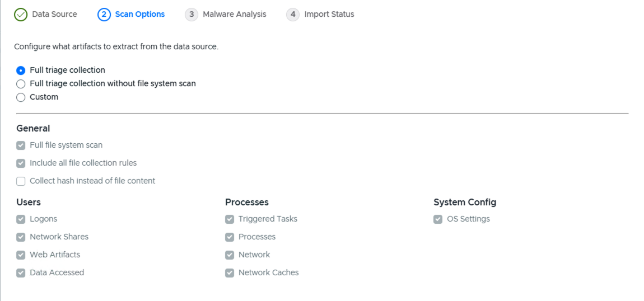Screen dimensions: 644x301
Task: Toggle Full file system scan checkbox
Action: (21, 145)
